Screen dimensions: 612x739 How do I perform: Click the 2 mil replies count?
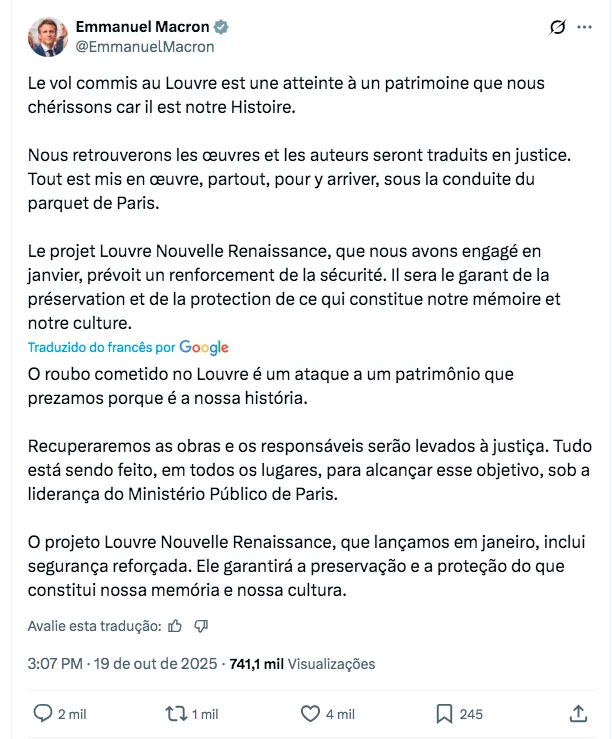72,714
